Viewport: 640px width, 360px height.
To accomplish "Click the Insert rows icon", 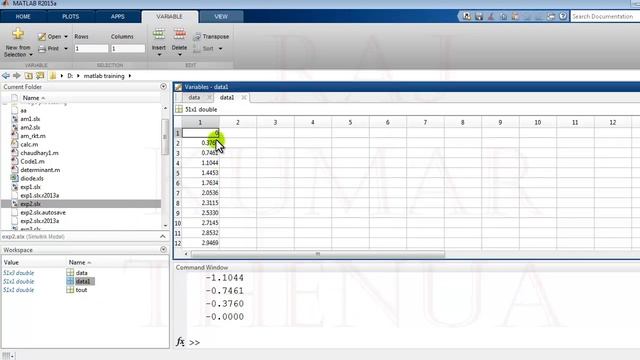I will coord(158,34).
